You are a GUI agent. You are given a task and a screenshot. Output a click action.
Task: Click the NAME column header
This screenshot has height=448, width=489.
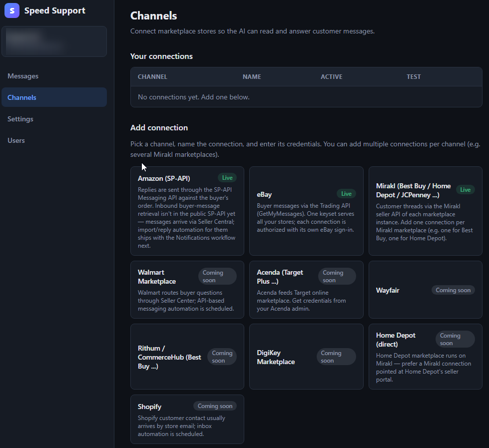coord(252,77)
